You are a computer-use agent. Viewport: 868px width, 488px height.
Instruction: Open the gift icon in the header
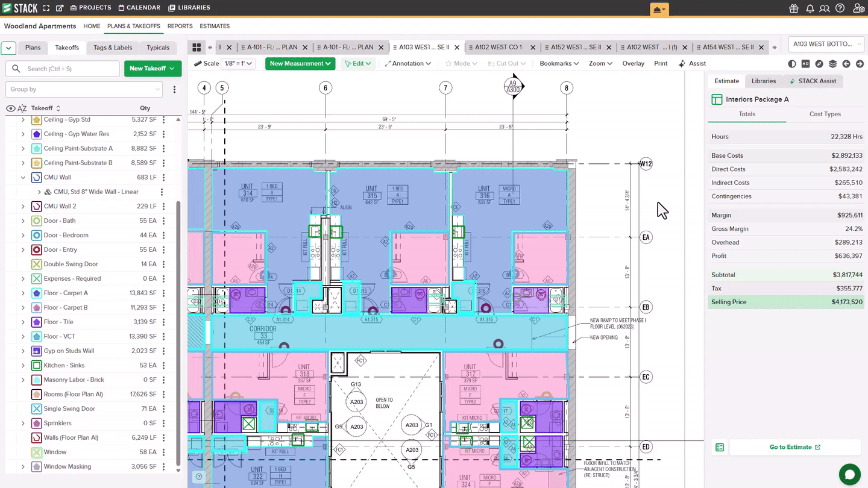point(794,8)
